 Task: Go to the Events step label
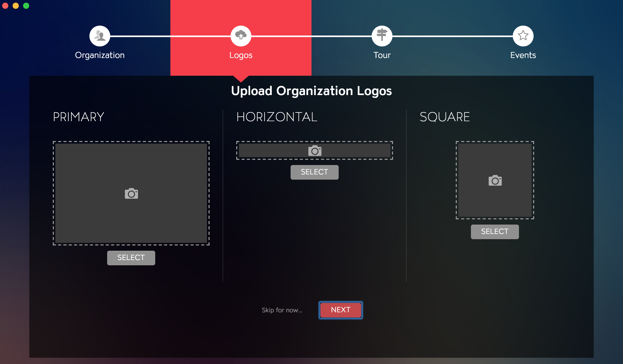click(523, 55)
